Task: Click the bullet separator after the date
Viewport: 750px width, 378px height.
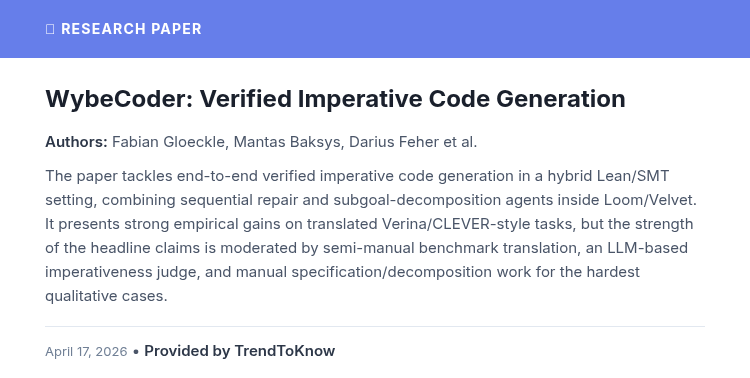Action: (x=136, y=352)
